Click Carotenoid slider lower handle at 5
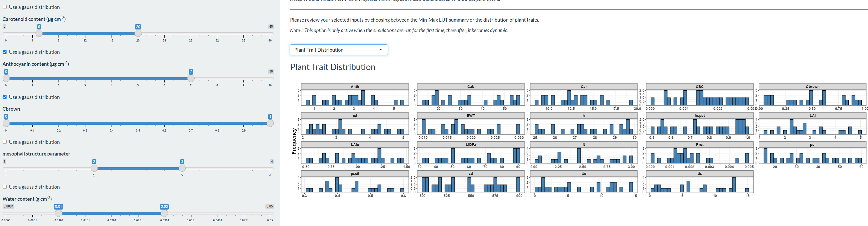 [x=39, y=33]
